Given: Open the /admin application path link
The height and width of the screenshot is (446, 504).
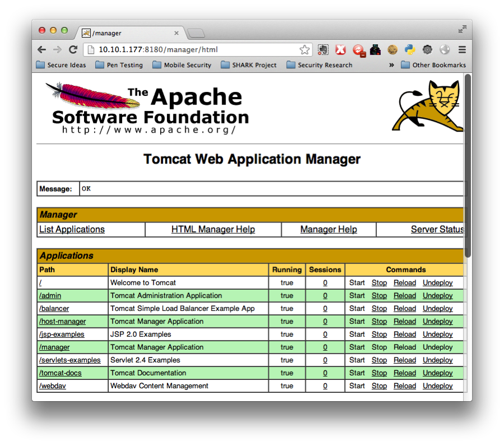Looking at the screenshot, I should pyautogui.click(x=50, y=296).
